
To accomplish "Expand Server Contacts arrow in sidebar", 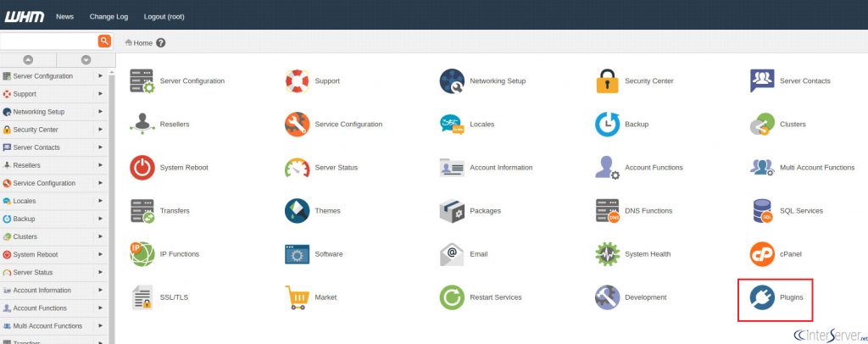I will pyautogui.click(x=100, y=147).
